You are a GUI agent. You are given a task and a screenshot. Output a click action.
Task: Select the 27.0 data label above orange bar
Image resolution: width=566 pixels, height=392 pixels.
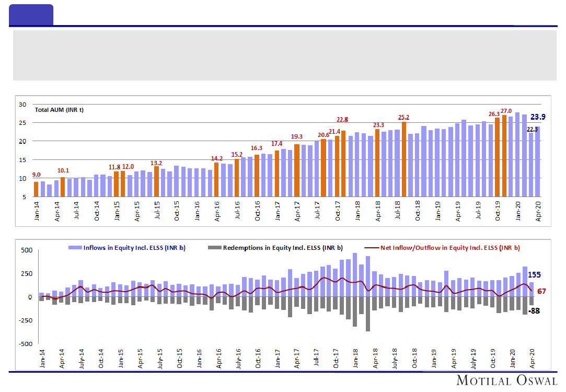pos(506,111)
